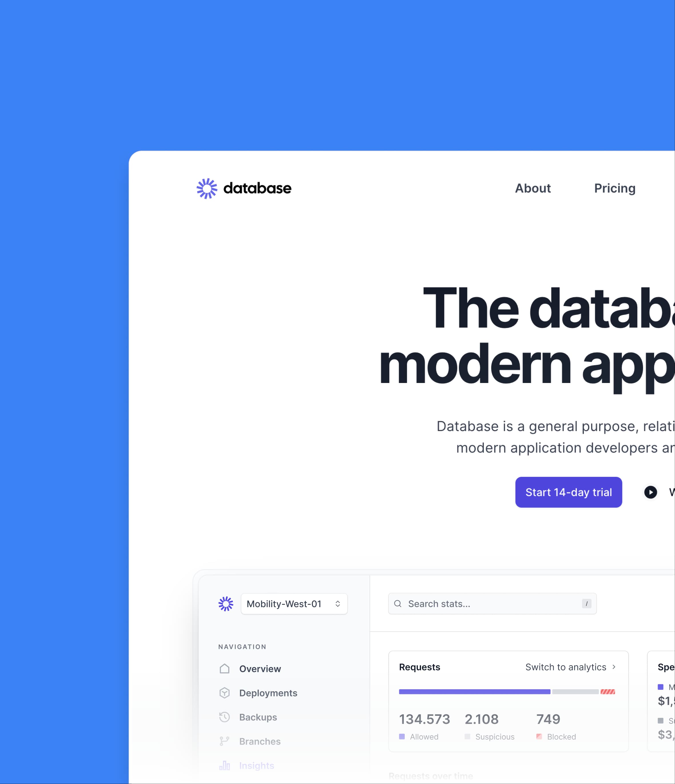The width and height of the screenshot is (675, 784).
Task: Click the Deployments navigation icon
Action: [225, 692]
